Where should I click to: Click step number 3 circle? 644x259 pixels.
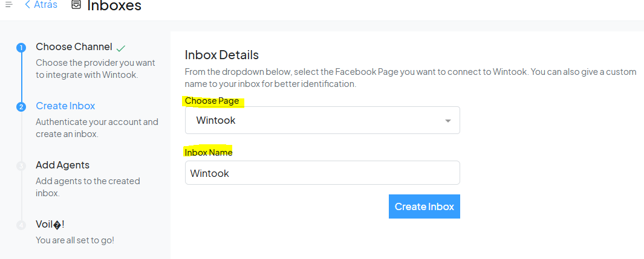tap(21, 167)
